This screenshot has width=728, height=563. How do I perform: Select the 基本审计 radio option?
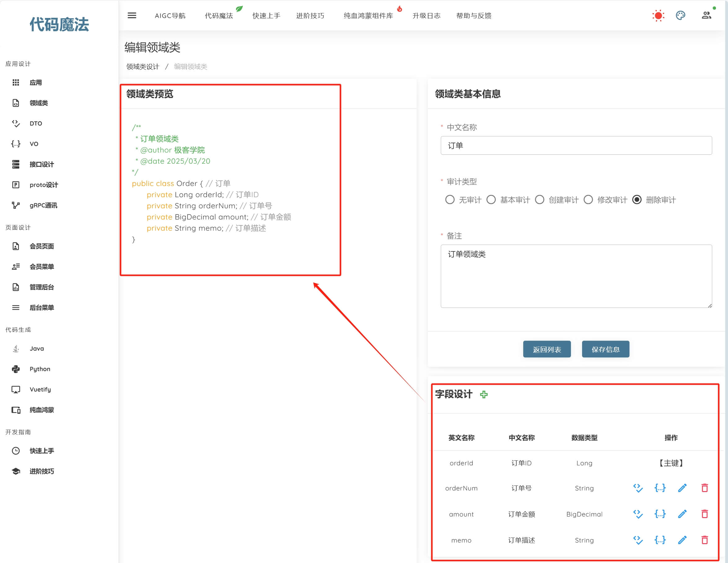tap(491, 200)
